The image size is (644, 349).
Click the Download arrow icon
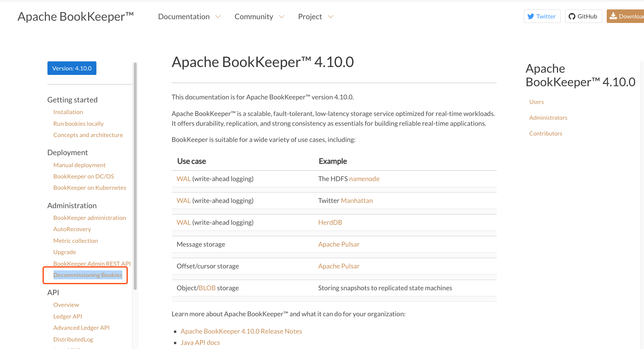613,16
